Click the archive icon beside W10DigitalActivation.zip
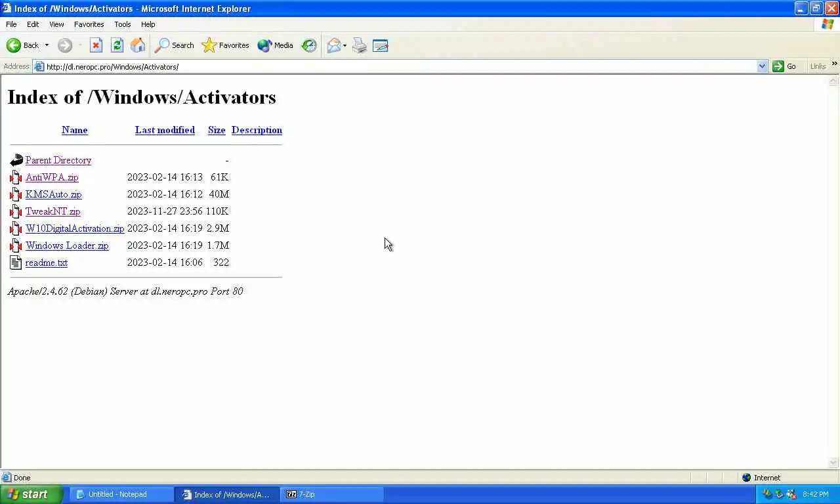The height and width of the screenshot is (504, 840). [16, 228]
